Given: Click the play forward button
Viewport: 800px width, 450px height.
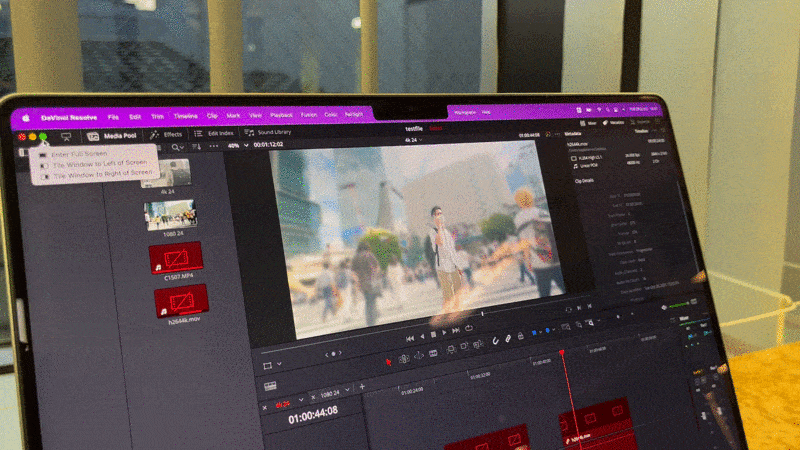Looking at the screenshot, I should pyautogui.click(x=444, y=333).
